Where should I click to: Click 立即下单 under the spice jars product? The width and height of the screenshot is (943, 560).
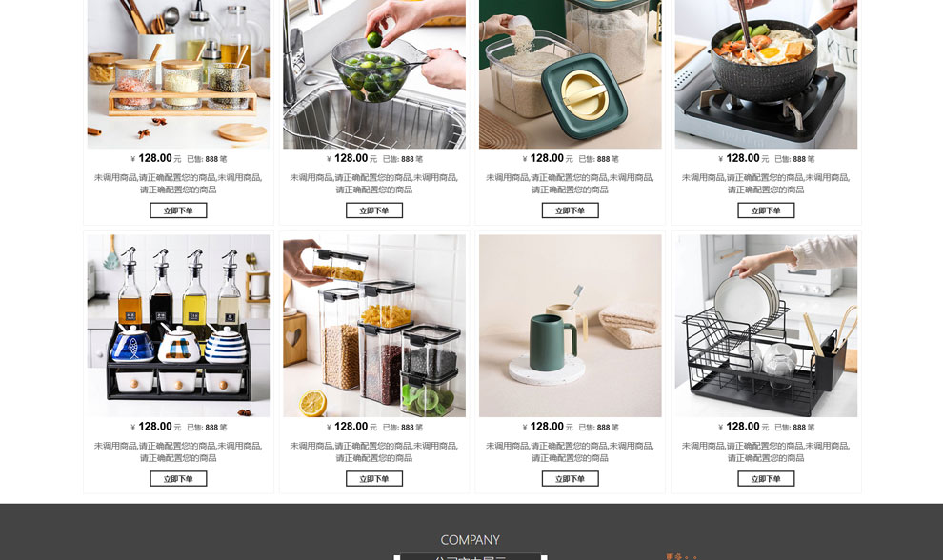pyautogui.click(x=178, y=210)
